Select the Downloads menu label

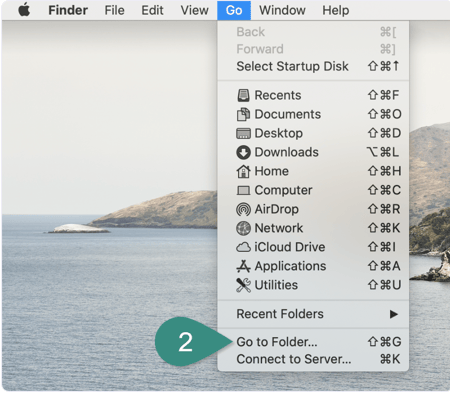(x=287, y=152)
